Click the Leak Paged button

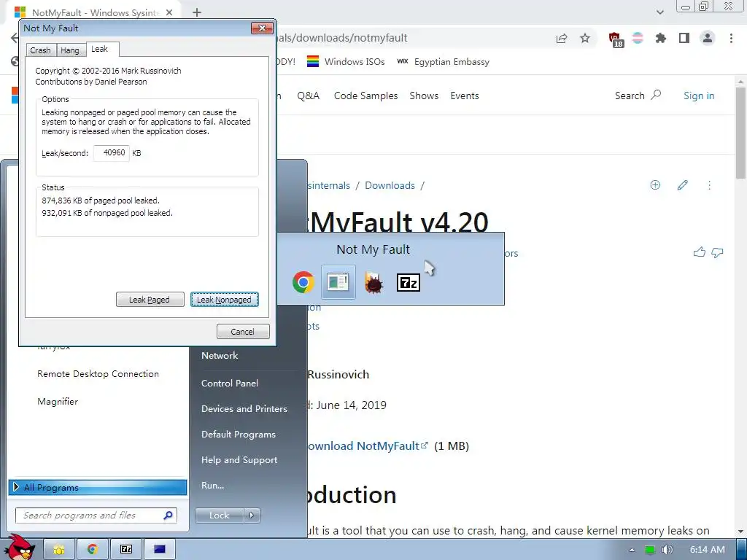tap(150, 300)
